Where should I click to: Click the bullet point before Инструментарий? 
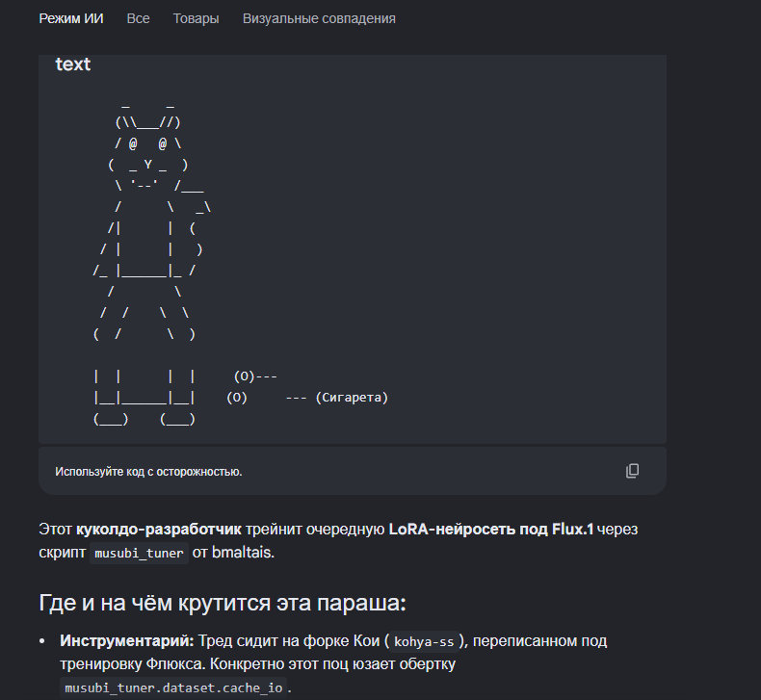(42, 641)
